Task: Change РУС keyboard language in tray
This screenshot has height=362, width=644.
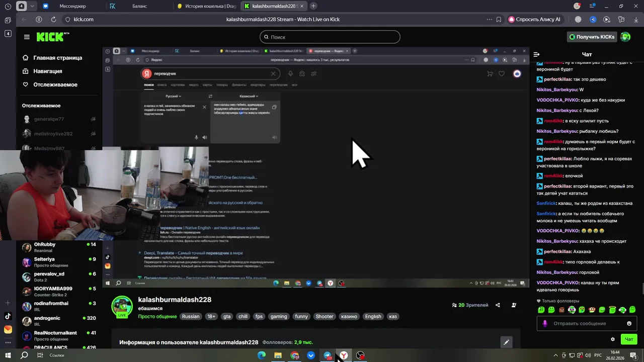Action: 598,355
